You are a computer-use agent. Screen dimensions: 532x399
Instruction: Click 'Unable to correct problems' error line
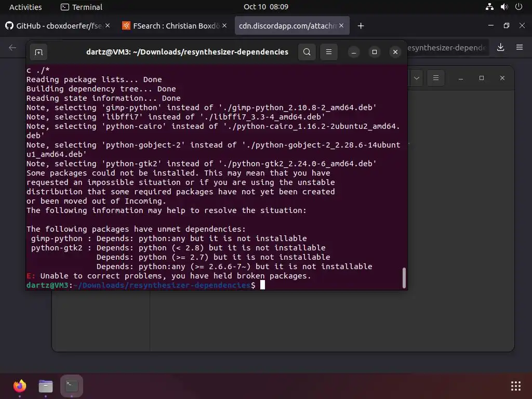[169, 276]
